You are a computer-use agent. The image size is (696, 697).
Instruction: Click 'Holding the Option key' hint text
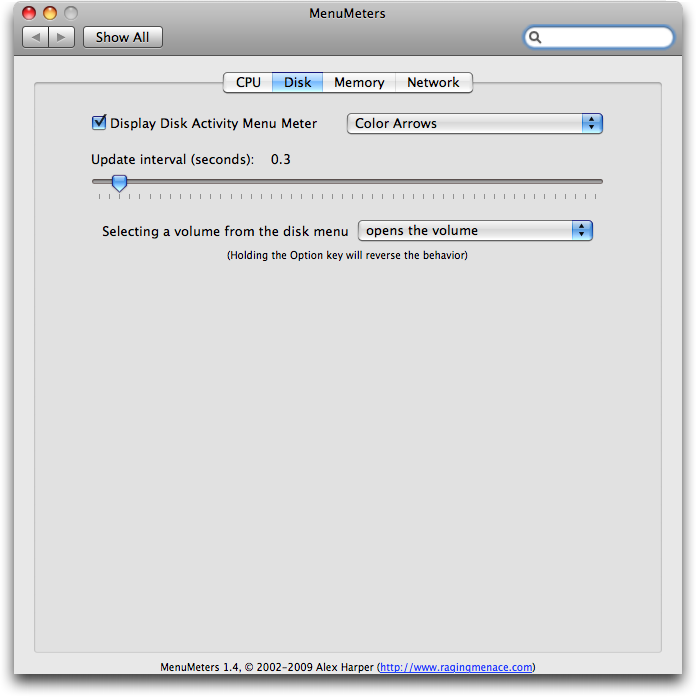click(x=347, y=255)
